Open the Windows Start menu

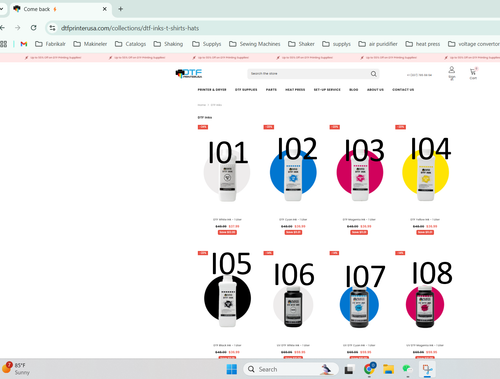pos(232,369)
